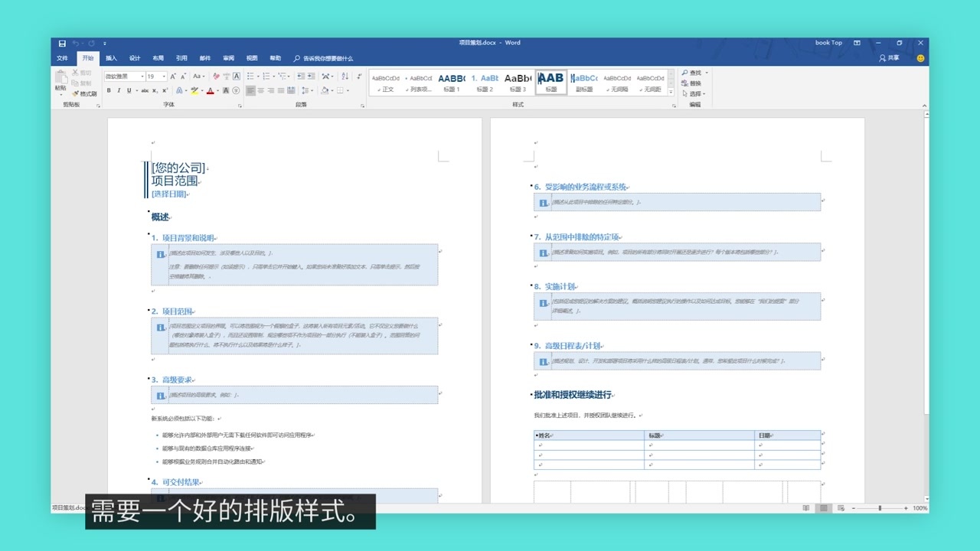Switch to the 布局 (Layout) tab
Screen dimensions: 980x551
(158, 58)
